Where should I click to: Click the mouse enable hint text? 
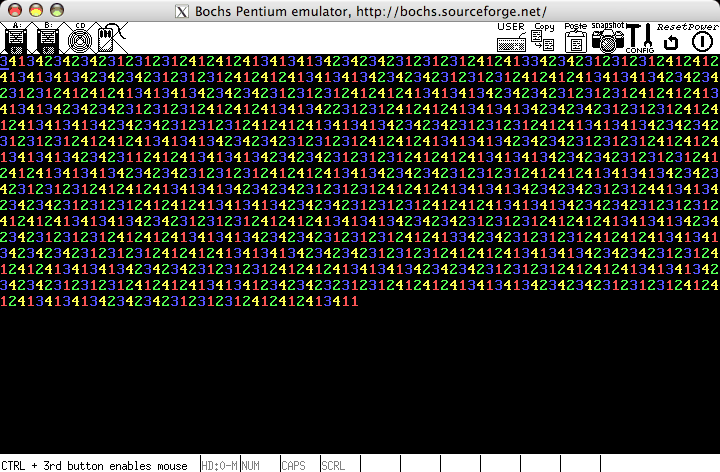[x=95, y=465]
